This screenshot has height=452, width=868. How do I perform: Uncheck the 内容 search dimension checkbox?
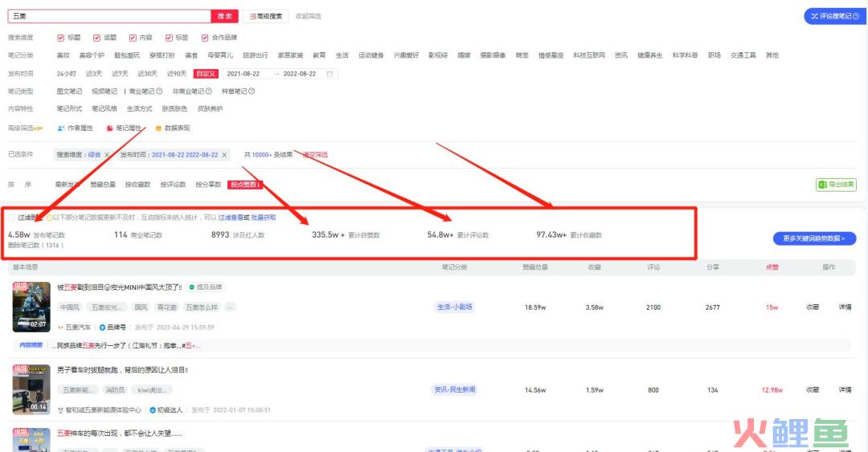(133, 38)
